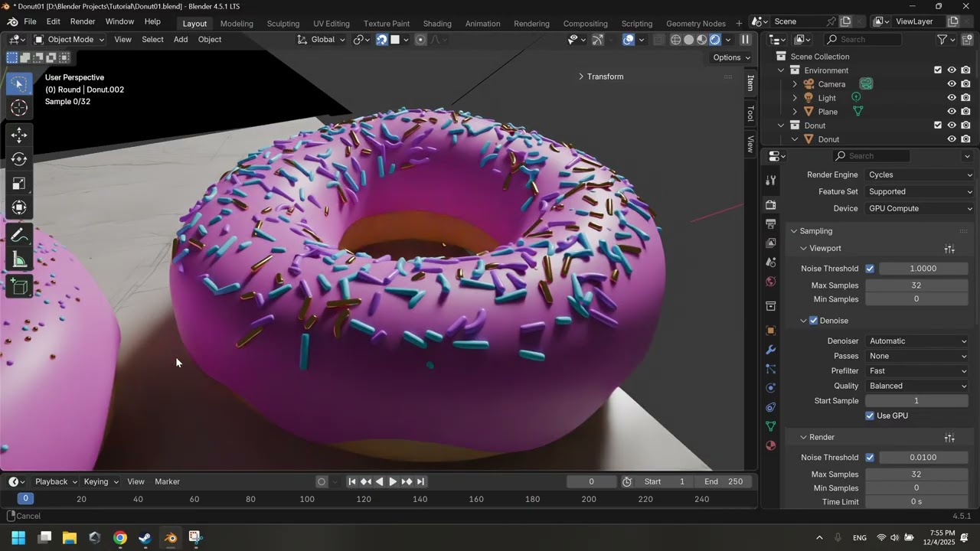Hide the Light object in viewport
The width and height of the screenshot is (980, 551).
point(952,98)
